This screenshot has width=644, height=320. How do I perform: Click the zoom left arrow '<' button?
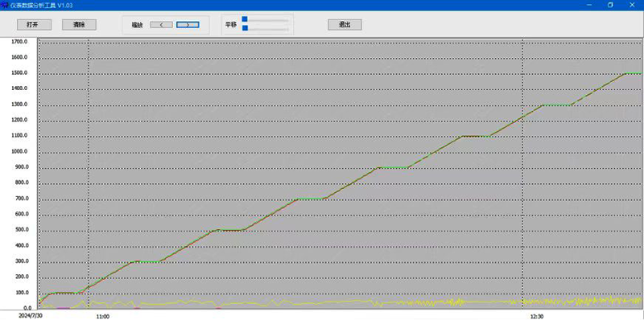(161, 25)
